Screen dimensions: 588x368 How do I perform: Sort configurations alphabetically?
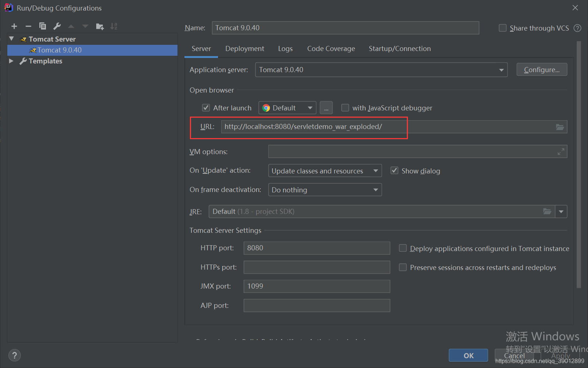pos(114,26)
